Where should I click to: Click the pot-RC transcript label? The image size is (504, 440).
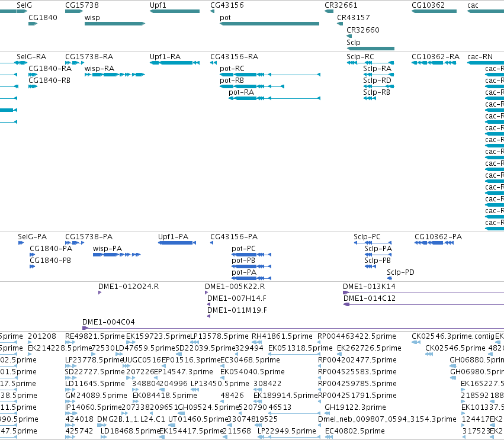click(x=232, y=69)
